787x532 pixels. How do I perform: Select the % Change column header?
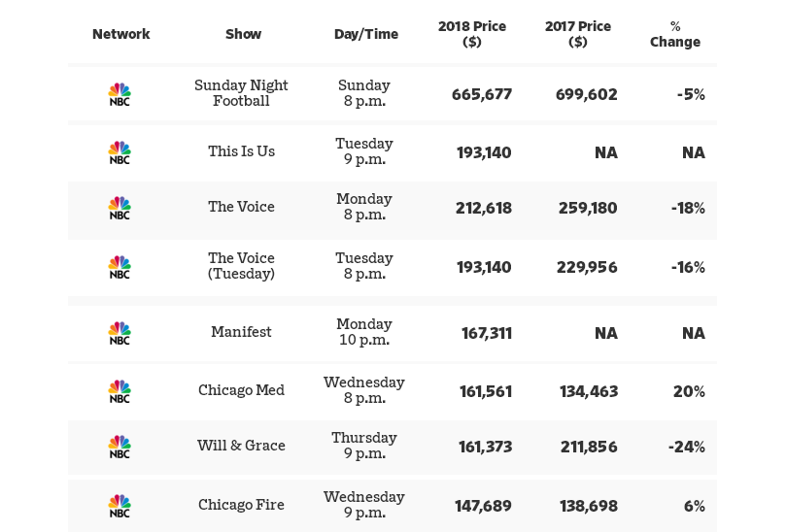point(675,34)
